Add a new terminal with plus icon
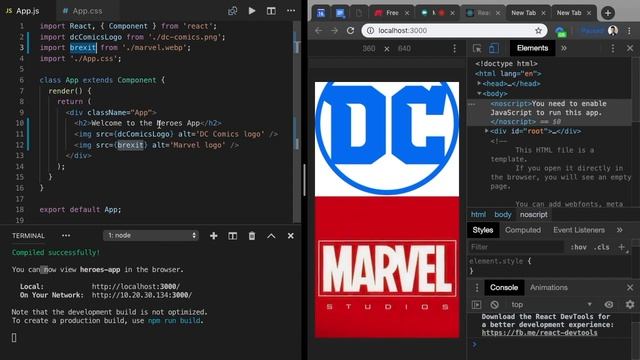Image resolution: width=640 pixels, height=360 pixels. [x=213, y=236]
